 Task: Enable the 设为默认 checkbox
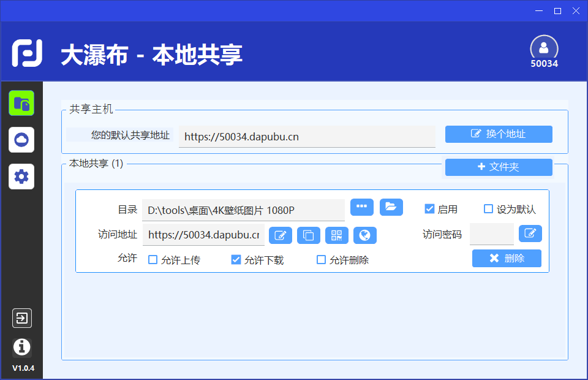[489, 209]
